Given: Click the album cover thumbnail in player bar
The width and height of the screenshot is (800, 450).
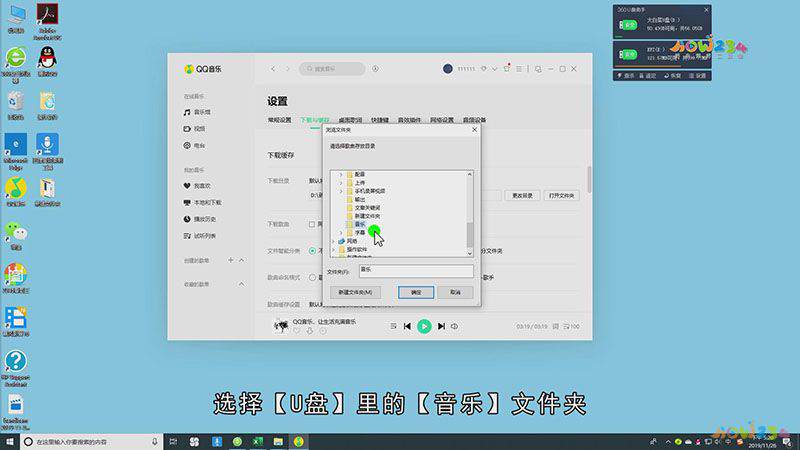Looking at the screenshot, I should [x=281, y=326].
